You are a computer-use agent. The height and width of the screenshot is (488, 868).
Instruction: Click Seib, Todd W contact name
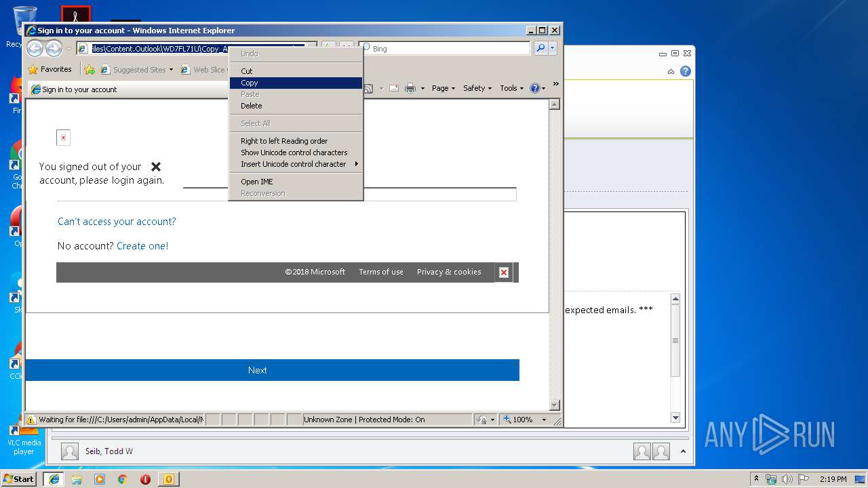coord(109,451)
